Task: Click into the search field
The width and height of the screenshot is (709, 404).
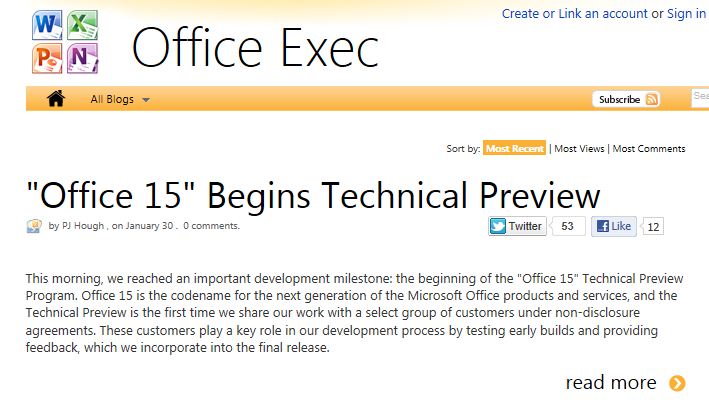Action: [700, 98]
